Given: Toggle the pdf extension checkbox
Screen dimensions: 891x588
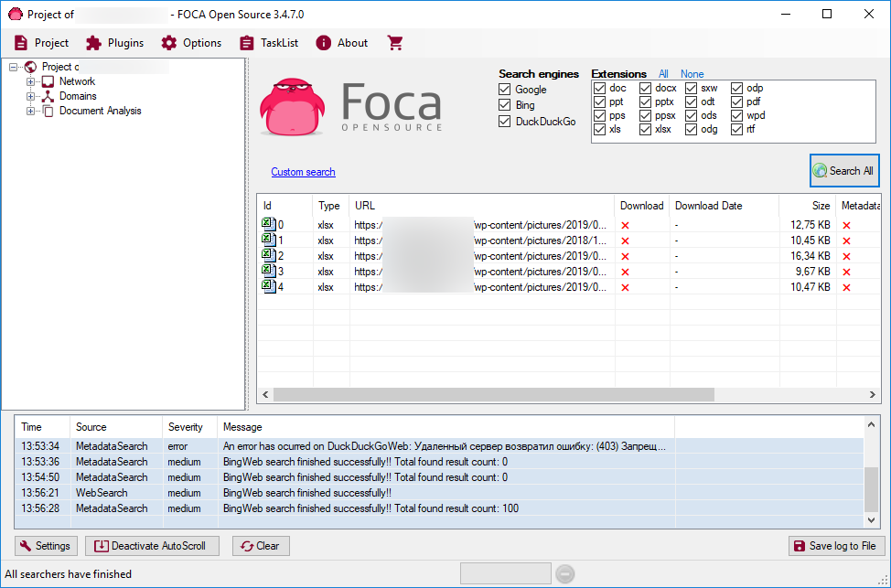Looking at the screenshot, I should (x=737, y=102).
